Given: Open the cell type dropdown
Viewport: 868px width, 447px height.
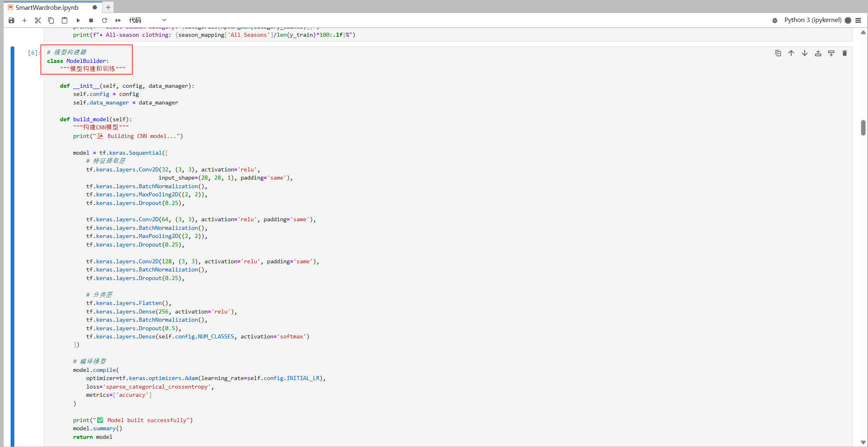Looking at the screenshot, I should 147,20.
